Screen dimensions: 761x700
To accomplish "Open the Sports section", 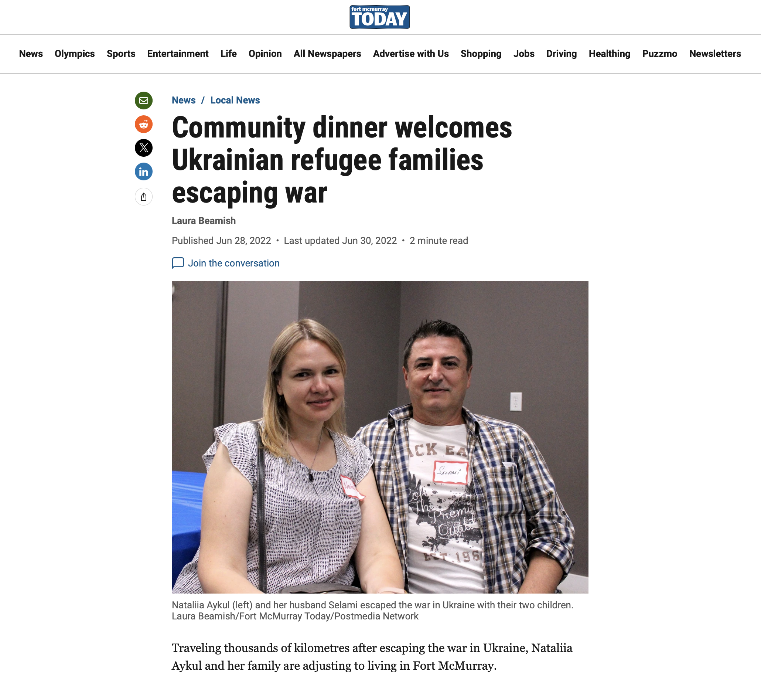I will tap(121, 54).
